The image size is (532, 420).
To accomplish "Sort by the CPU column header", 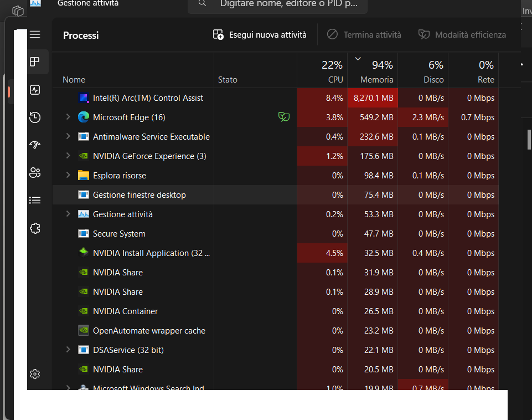I will (322, 70).
